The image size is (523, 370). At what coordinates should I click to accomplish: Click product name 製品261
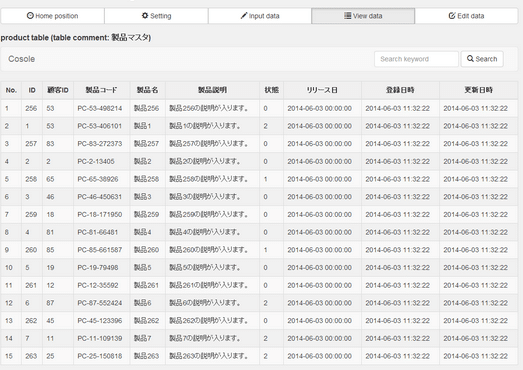pos(146,285)
